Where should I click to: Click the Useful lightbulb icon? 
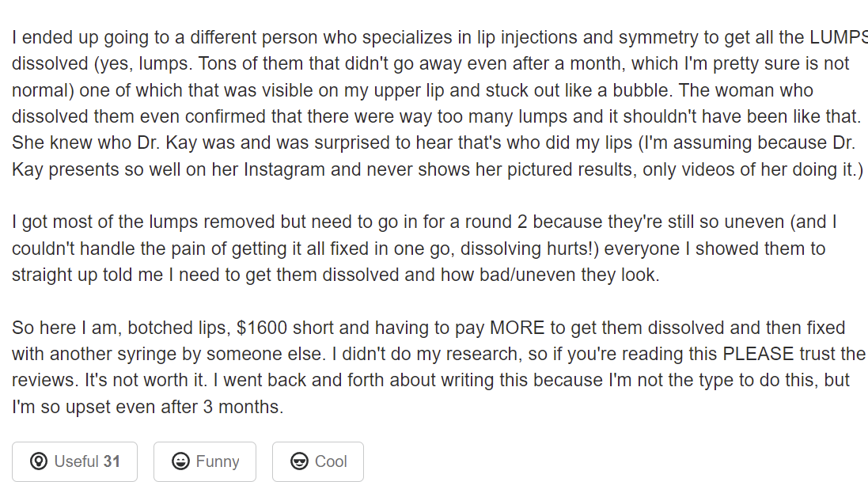click(39, 461)
